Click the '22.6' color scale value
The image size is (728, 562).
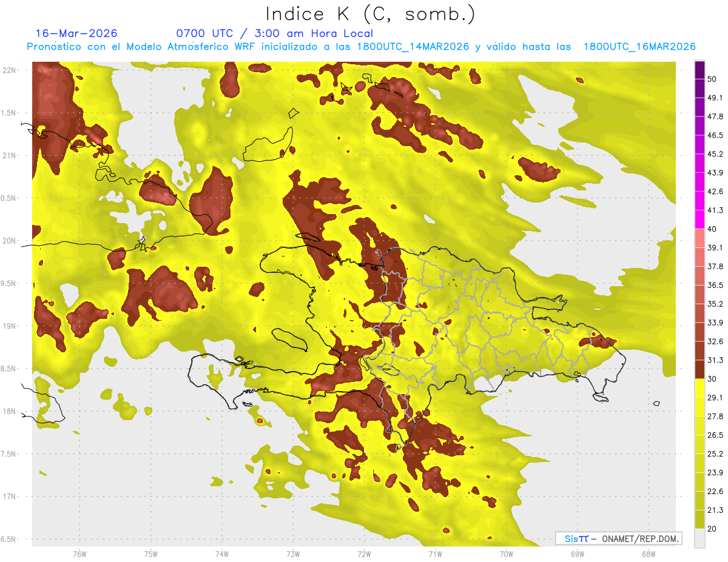715,492
